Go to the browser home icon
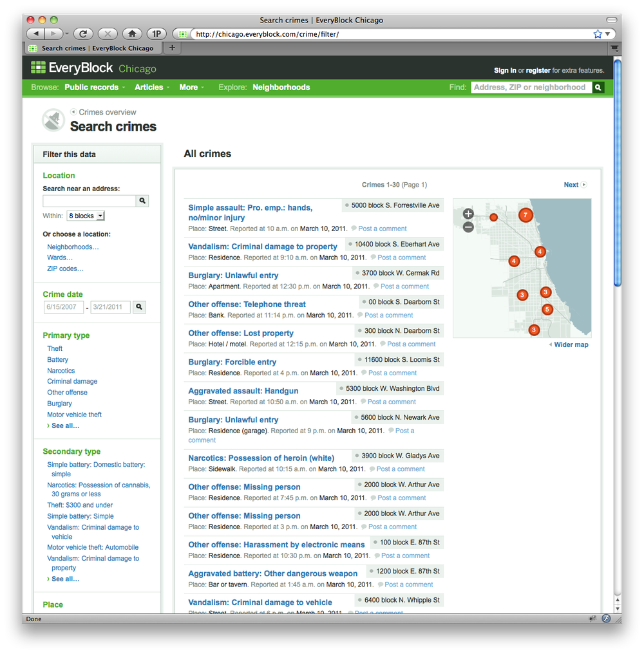The height and width of the screenshot is (654, 644). point(132,33)
